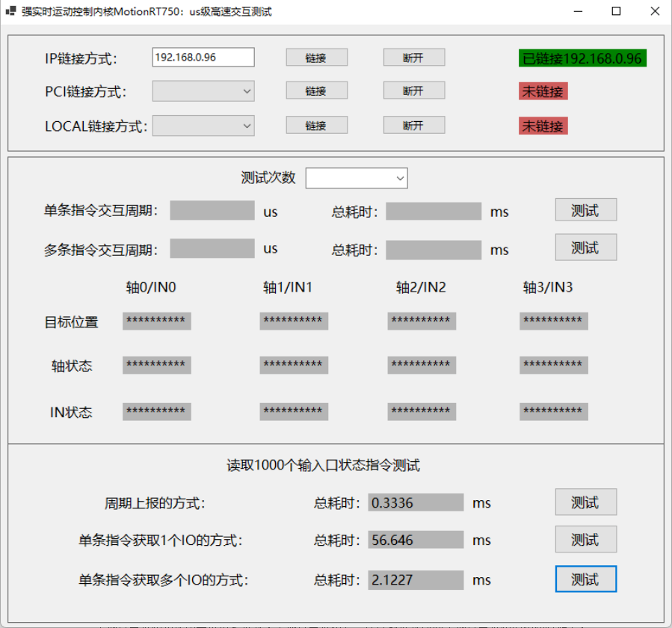Click 测试 button for 单条指令交互周期

(585, 209)
